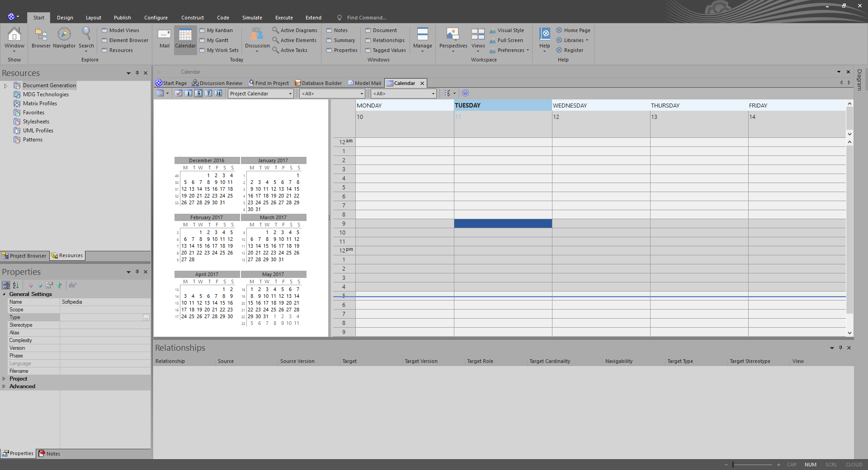This screenshot has height=470, width=868.
Task: Open the Design ribbon tab
Action: 65,18
